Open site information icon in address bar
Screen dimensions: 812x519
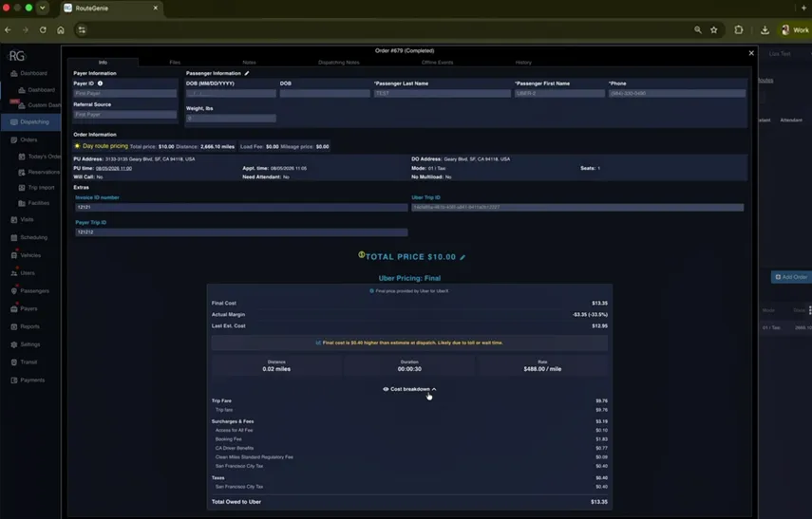pyautogui.click(x=82, y=30)
